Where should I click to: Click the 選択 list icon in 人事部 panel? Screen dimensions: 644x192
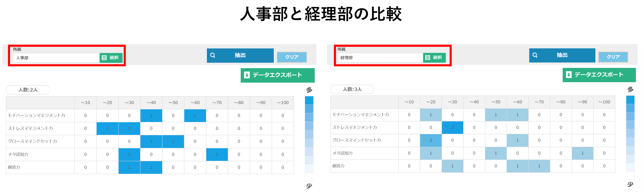coord(104,58)
